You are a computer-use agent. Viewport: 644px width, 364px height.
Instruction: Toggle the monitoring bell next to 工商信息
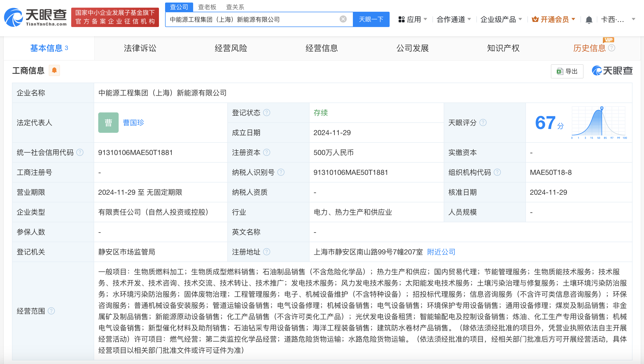[54, 70]
